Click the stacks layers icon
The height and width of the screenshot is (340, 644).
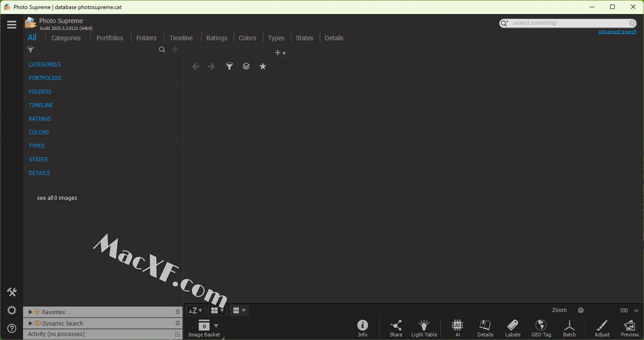(x=246, y=66)
